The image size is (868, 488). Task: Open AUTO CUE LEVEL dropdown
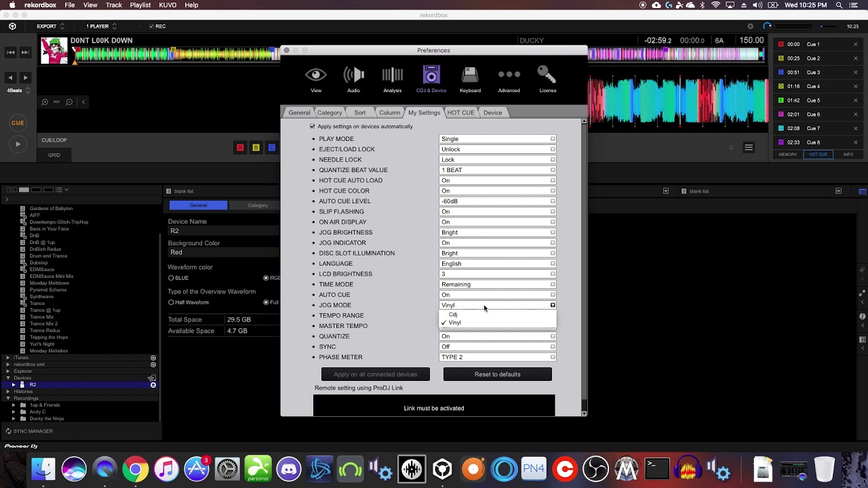tap(498, 201)
